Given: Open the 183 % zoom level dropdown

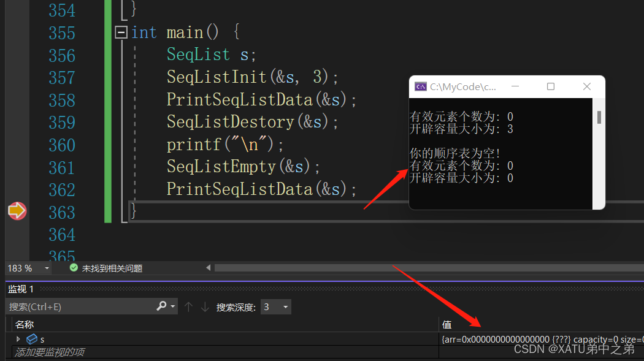Looking at the screenshot, I should click(47, 268).
